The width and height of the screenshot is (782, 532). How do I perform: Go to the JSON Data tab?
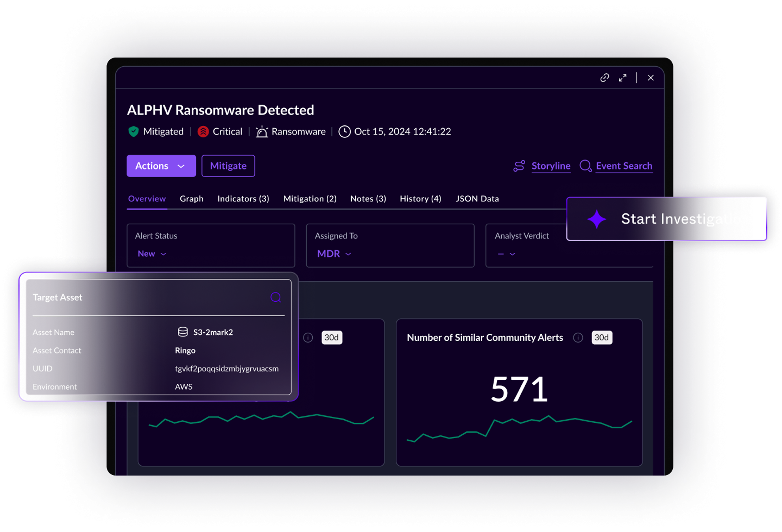pos(477,199)
